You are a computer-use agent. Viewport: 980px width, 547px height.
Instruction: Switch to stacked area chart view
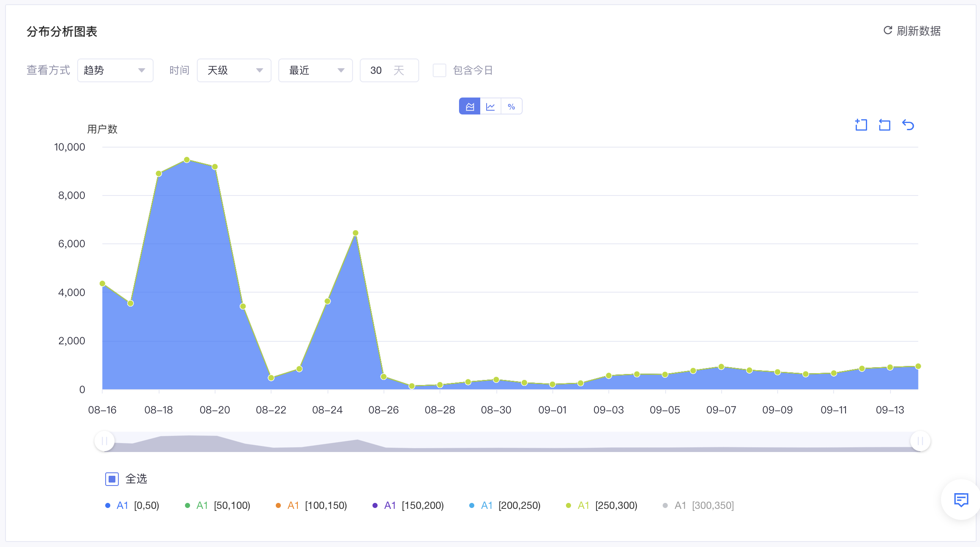click(x=470, y=106)
